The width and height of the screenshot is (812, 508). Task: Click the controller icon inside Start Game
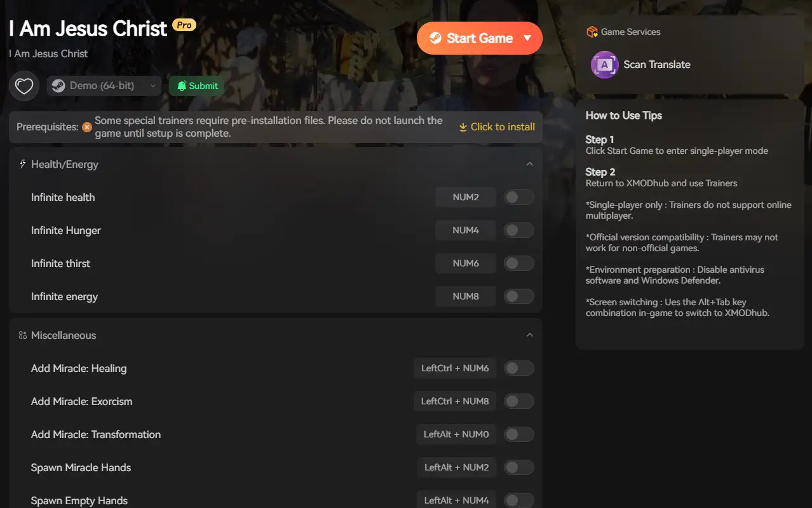click(435, 38)
